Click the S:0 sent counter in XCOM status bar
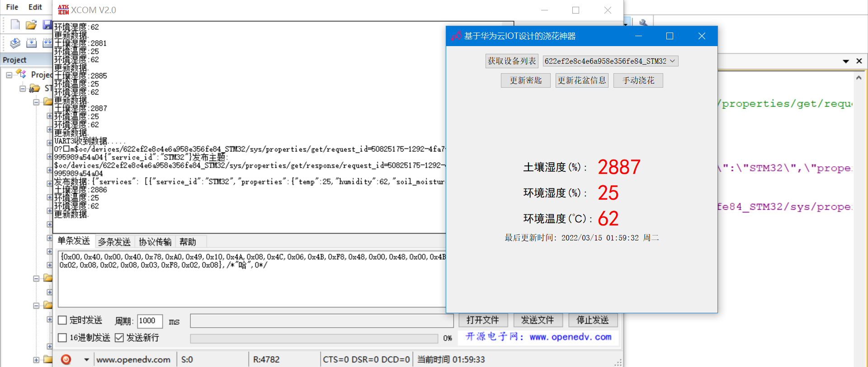 point(187,360)
